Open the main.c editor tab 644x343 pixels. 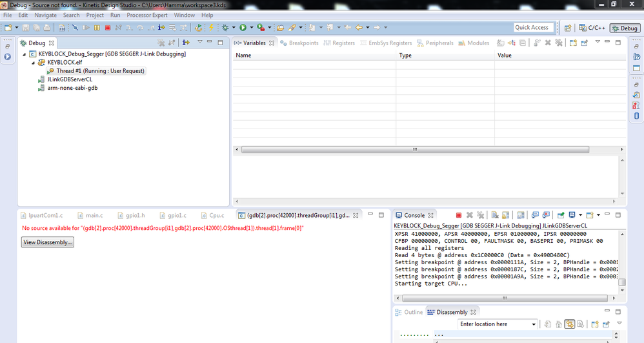coord(90,215)
